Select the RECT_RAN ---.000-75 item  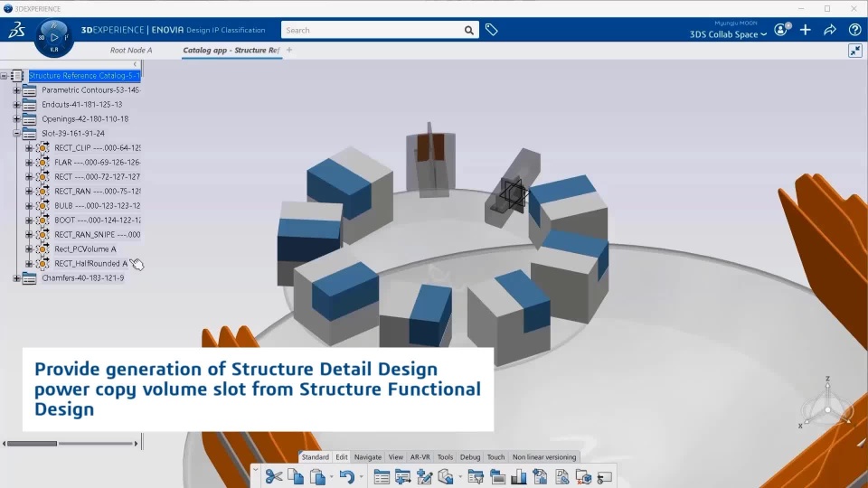(x=98, y=191)
